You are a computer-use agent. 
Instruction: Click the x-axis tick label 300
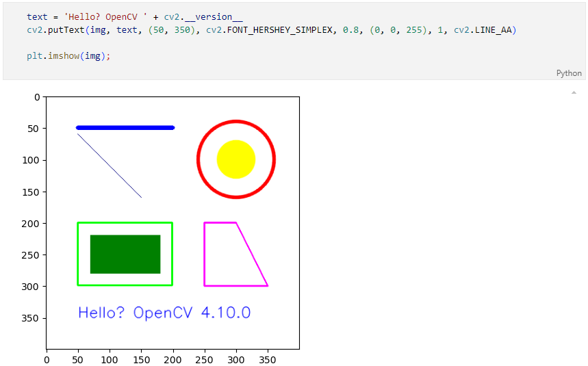tap(236, 360)
